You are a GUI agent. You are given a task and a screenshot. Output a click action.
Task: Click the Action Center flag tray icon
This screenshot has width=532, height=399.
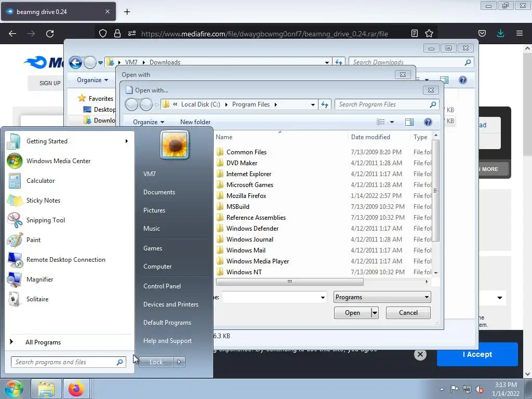pyautogui.click(x=454, y=389)
